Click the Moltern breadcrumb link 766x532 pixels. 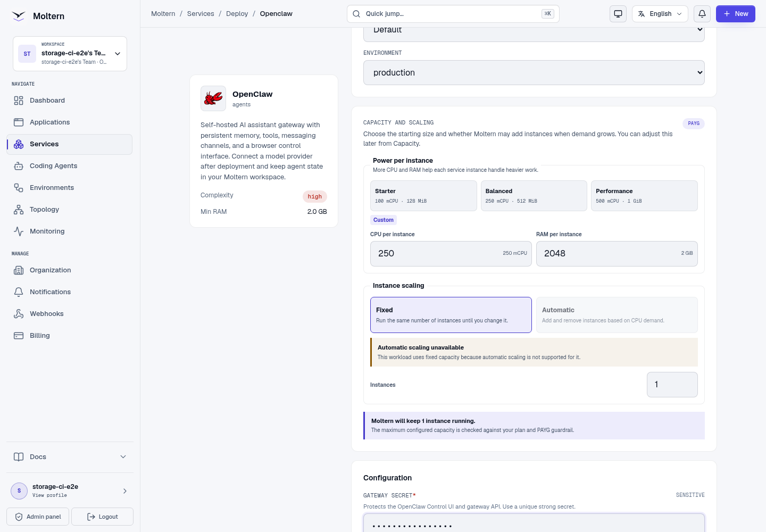[163, 14]
